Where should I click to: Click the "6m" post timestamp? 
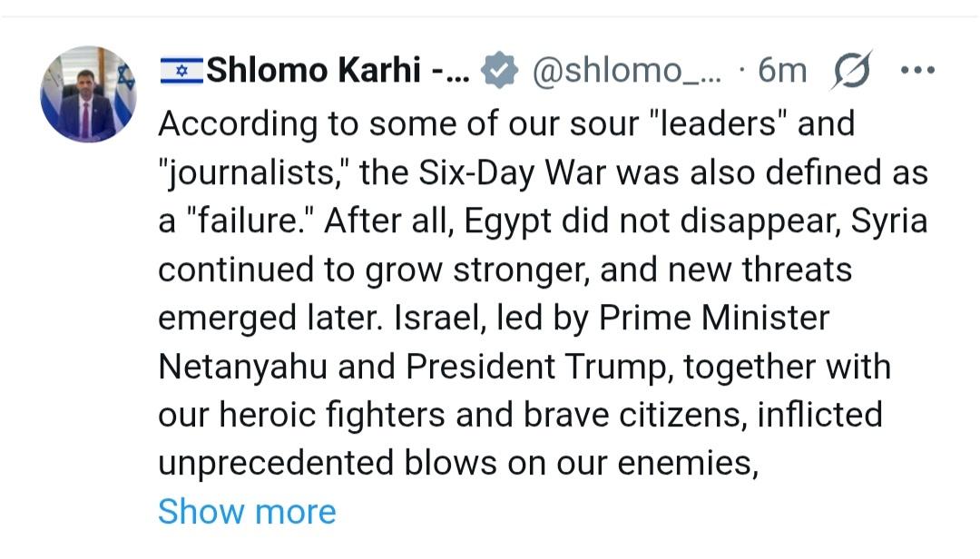point(782,70)
